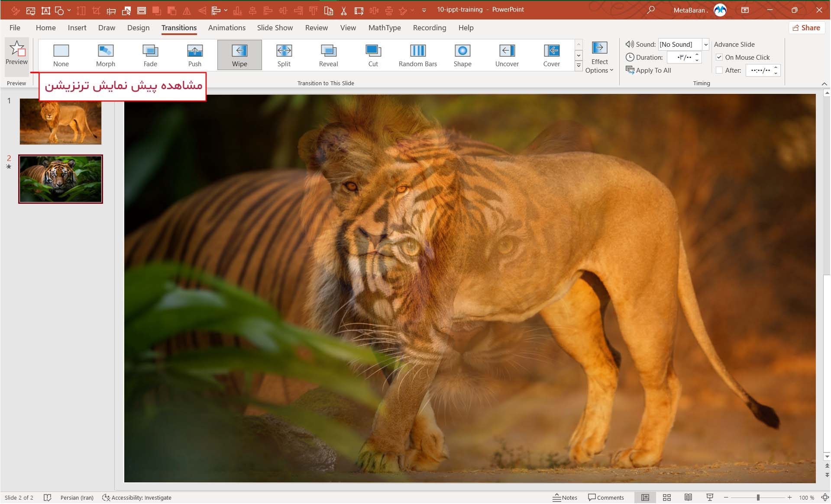831x504 pixels.
Task: Adjust the zoom slider handle
Action: pos(758,498)
